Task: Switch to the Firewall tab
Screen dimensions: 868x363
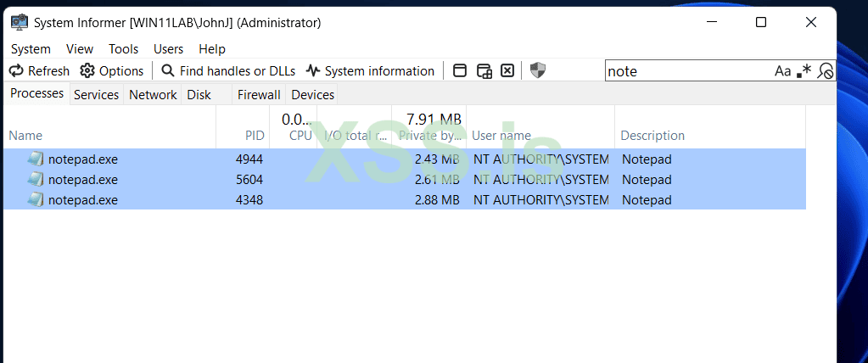Action: 259,95
